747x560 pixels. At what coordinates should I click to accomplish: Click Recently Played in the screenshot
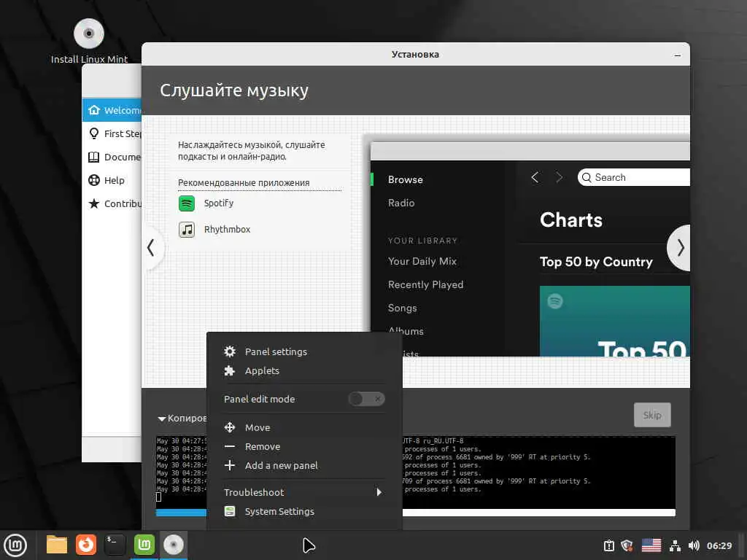pos(425,284)
